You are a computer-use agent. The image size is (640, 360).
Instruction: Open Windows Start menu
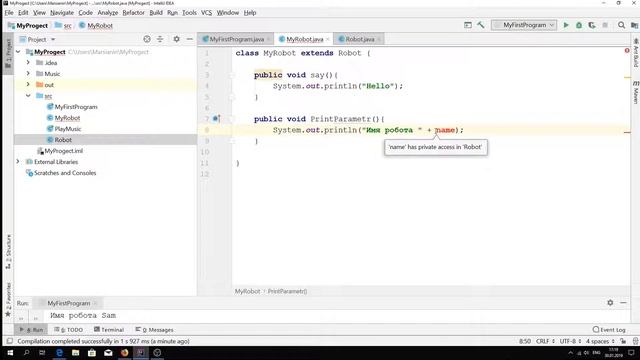[x=10, y=353]
